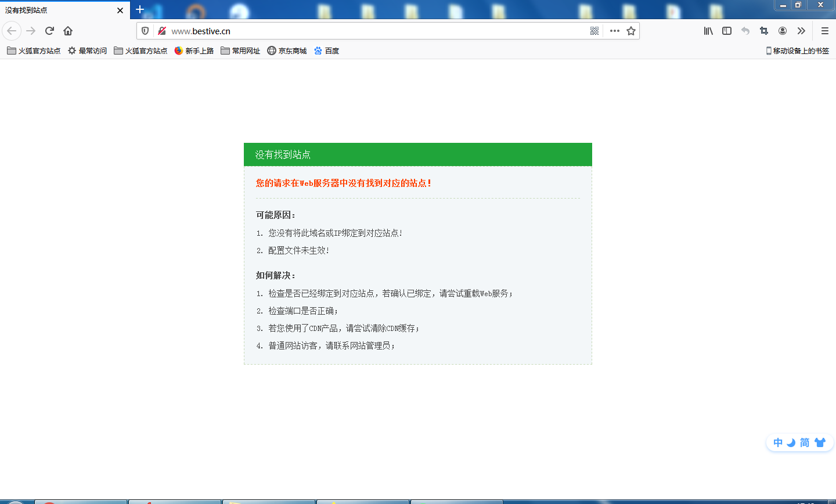The width and height of the screenshot is (836, 504).
Task: Open QR code for this page
Action: coord(594,31)
